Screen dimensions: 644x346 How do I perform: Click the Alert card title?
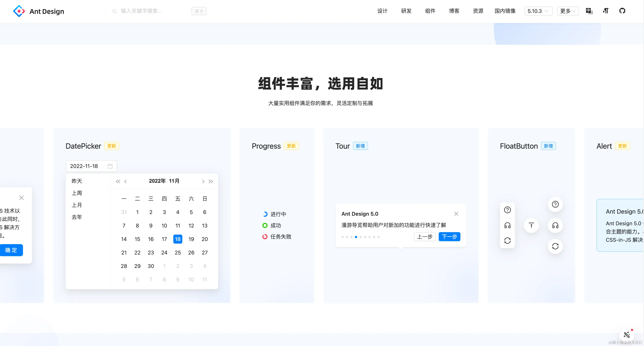click(x=604, y=146)
